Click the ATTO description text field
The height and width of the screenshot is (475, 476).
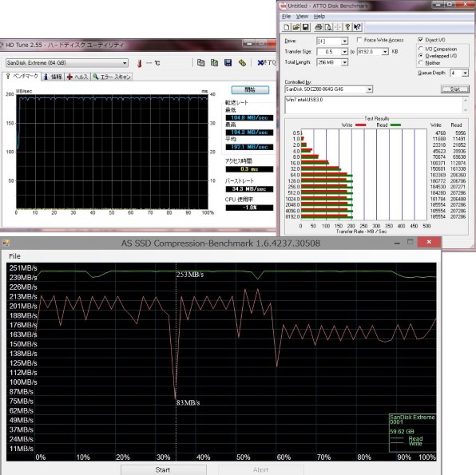pos(374,105)
